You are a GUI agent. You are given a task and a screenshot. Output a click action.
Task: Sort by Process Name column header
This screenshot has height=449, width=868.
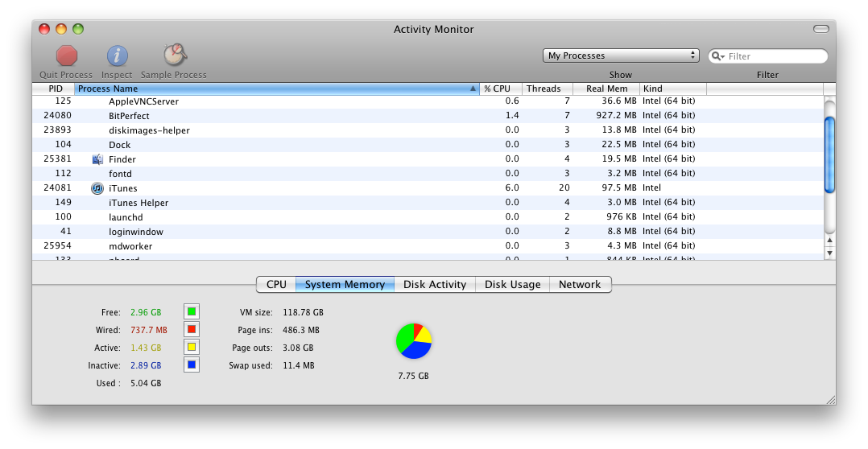pyautogui.click(x=274, y=89)
